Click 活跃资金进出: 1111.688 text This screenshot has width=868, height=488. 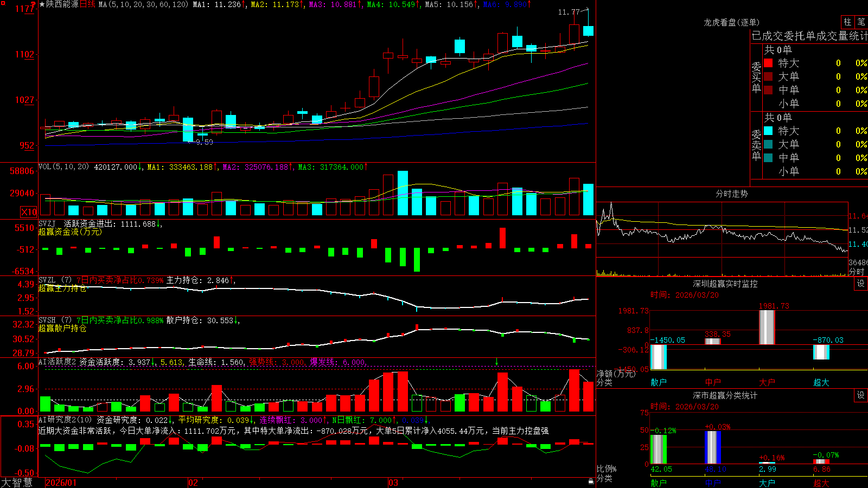pos(110,224)
